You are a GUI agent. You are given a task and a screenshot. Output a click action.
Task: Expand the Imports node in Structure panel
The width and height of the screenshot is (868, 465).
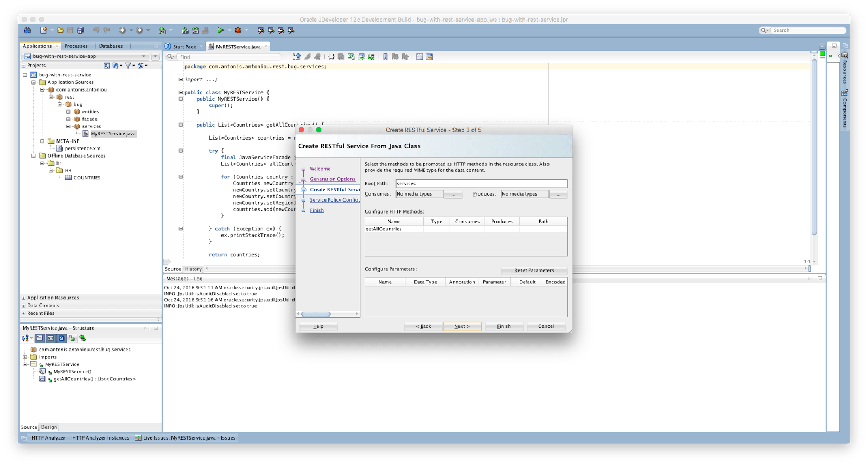point(25,357)
